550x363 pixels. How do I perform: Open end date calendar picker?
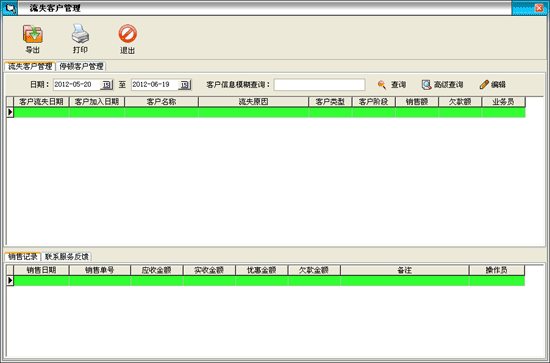click(185, 85)
